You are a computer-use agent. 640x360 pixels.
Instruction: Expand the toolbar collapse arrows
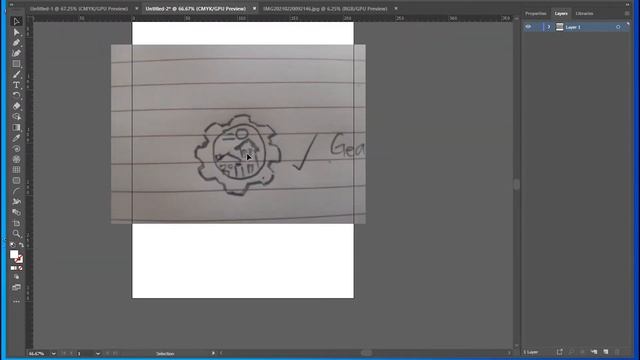coord(11,4)
